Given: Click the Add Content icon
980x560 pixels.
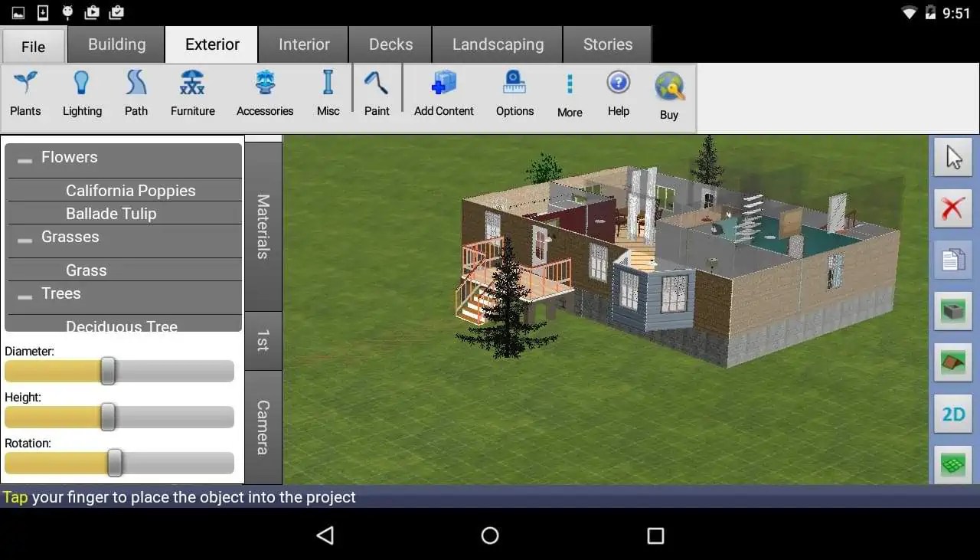Looking at the screenshot, I should tap(443, 84).
